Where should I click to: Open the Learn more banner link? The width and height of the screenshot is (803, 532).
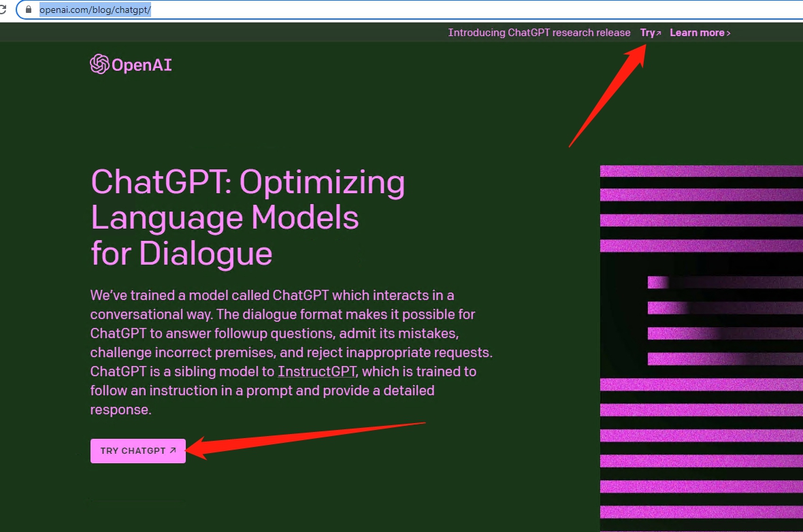tap(700, 33)
